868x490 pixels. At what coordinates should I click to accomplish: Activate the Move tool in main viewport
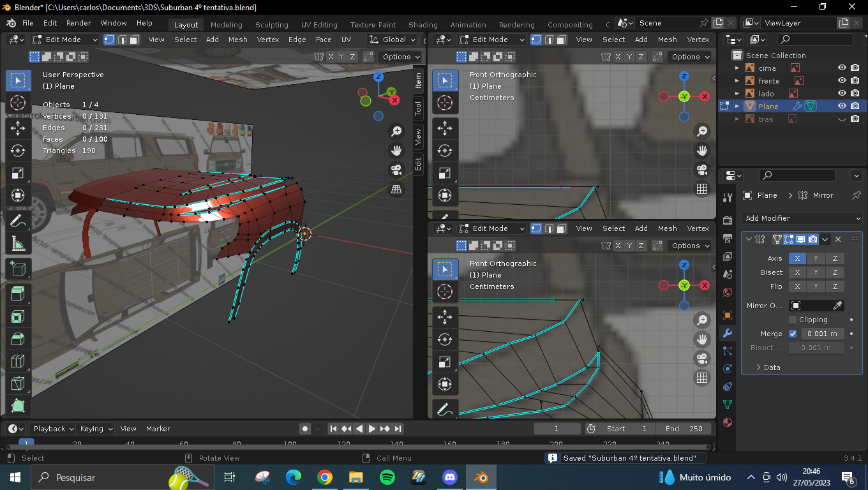pyautogui.click(x=18, y=128)
